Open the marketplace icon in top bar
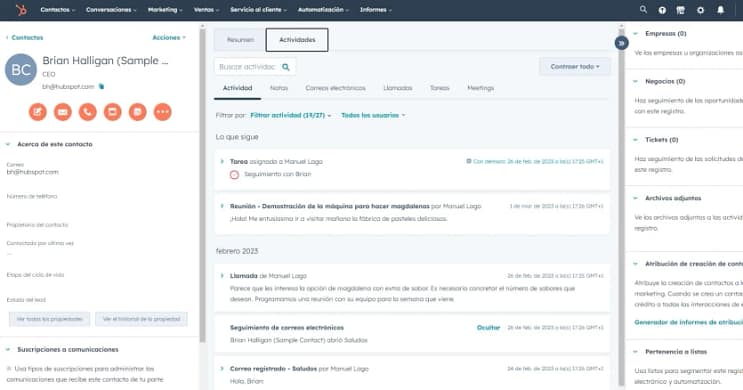 pos(680,10)
